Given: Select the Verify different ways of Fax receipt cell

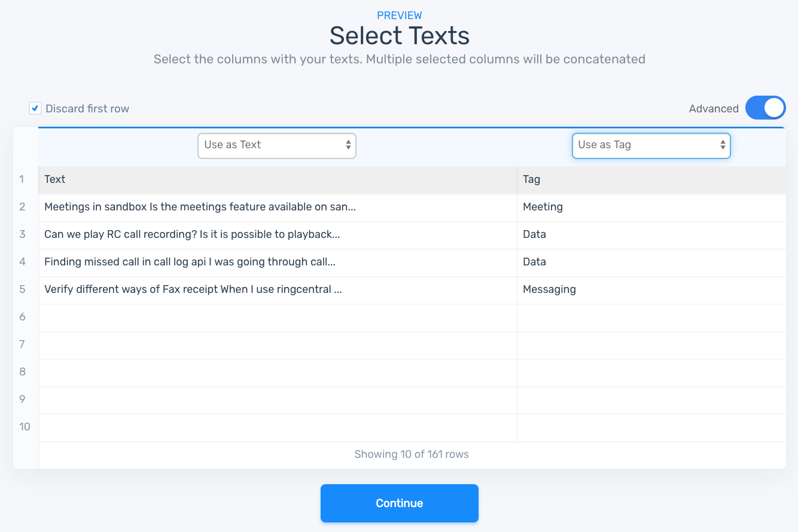Looking at the screenshot, I should (x=193, y=289).
